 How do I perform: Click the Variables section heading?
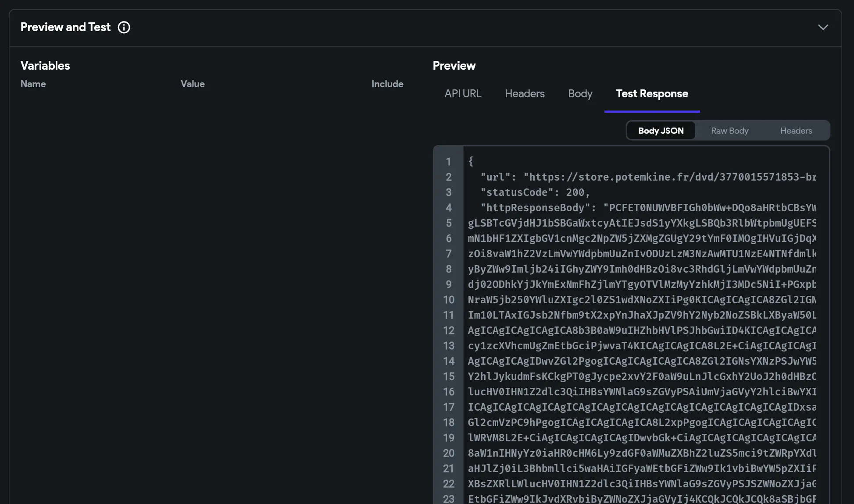coord(45,65)
